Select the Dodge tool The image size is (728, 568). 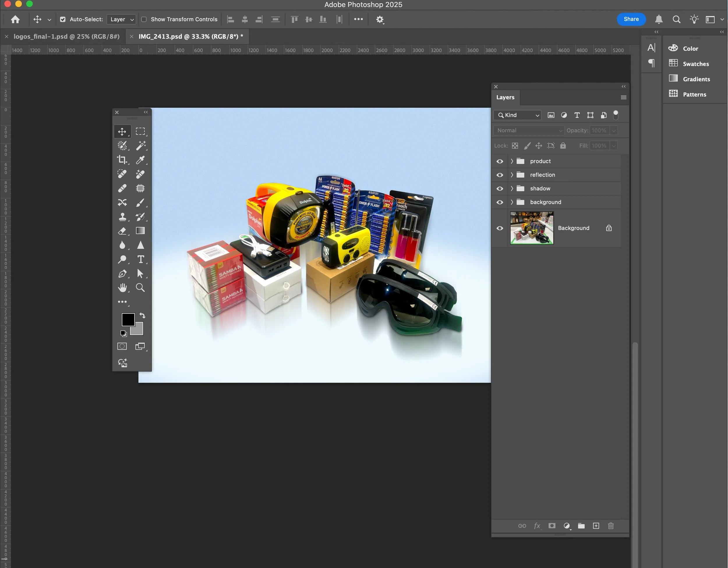click(x=122, y=259)
